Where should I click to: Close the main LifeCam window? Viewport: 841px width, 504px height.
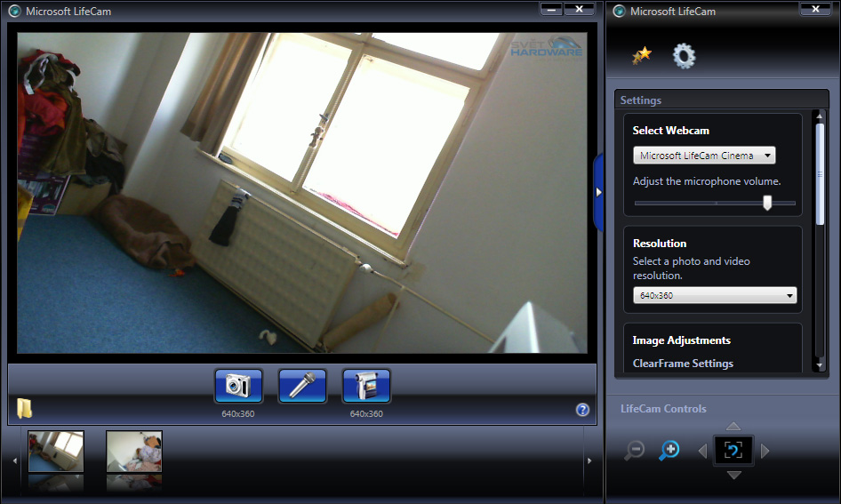coord(580,9)
